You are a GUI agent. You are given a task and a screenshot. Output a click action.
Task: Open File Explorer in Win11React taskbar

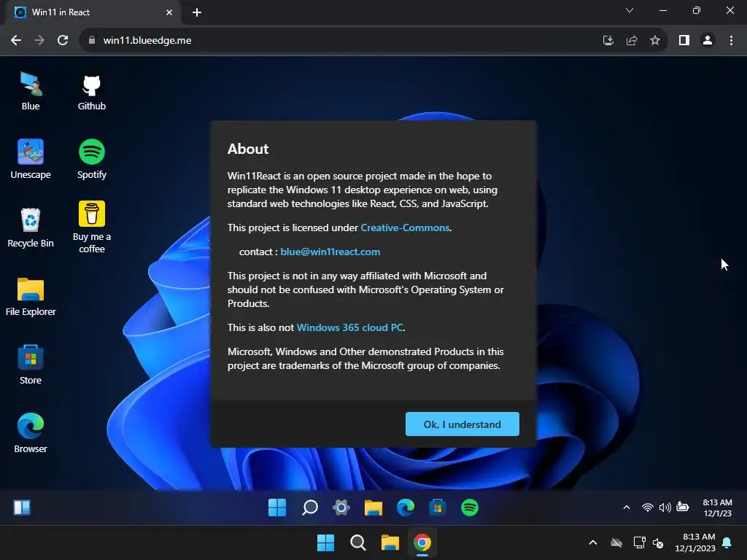coord(373,507)
